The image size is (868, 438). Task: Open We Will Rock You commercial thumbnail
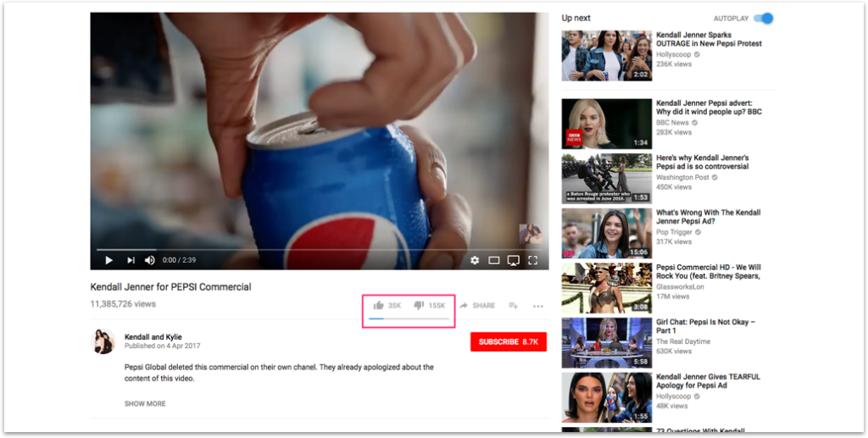[607, 288]
